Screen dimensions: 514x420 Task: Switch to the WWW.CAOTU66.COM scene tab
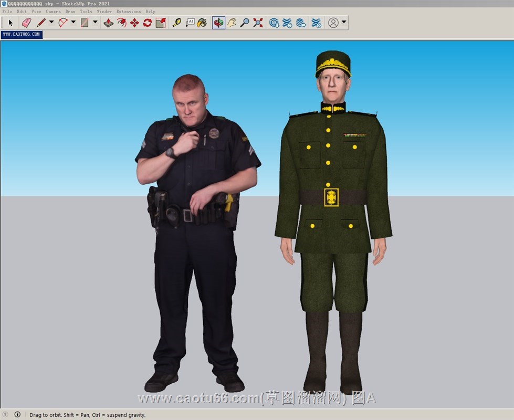click(21, 35)
